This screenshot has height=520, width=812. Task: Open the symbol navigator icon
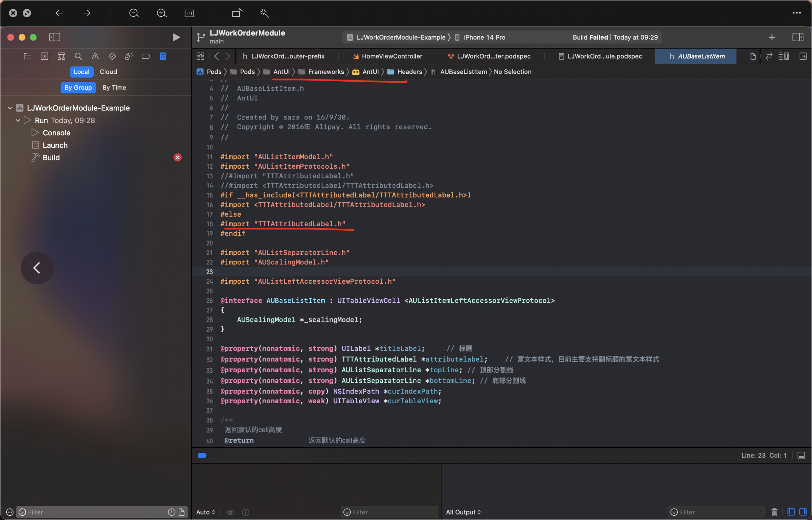pos(61,56)
